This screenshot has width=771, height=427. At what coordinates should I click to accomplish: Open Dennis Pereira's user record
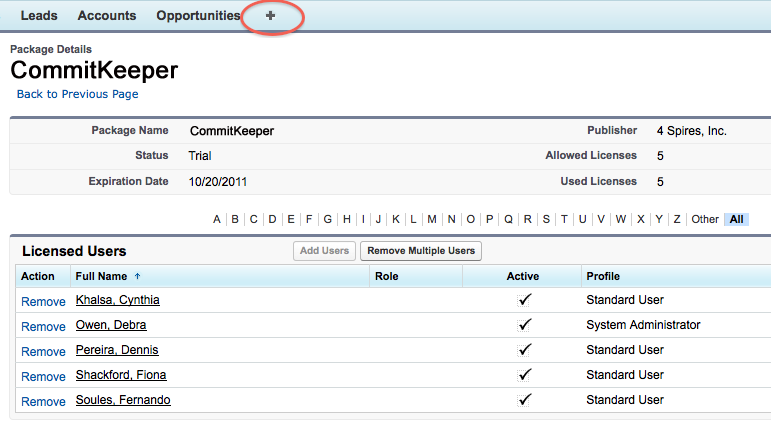[117, 351]
